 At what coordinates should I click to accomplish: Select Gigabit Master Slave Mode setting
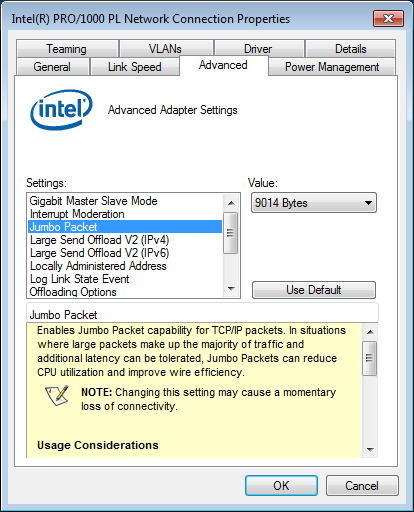click(x=125, y=201)
